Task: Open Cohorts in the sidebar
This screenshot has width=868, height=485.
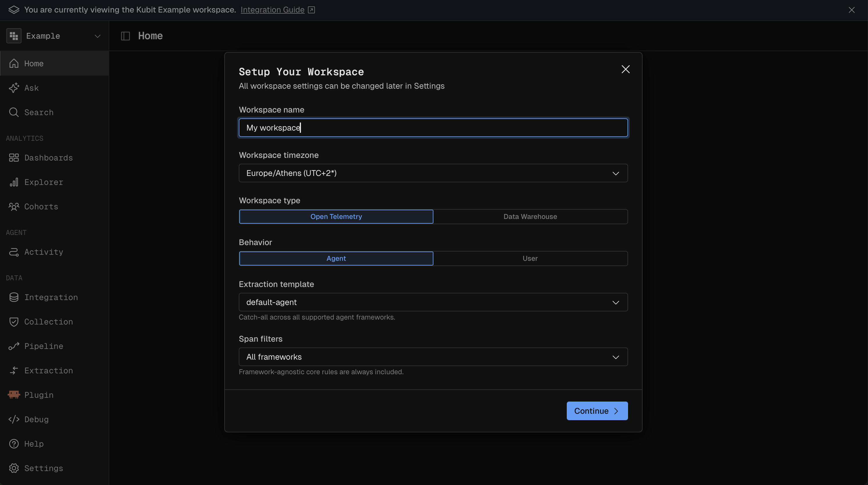Action: point(54,206)
